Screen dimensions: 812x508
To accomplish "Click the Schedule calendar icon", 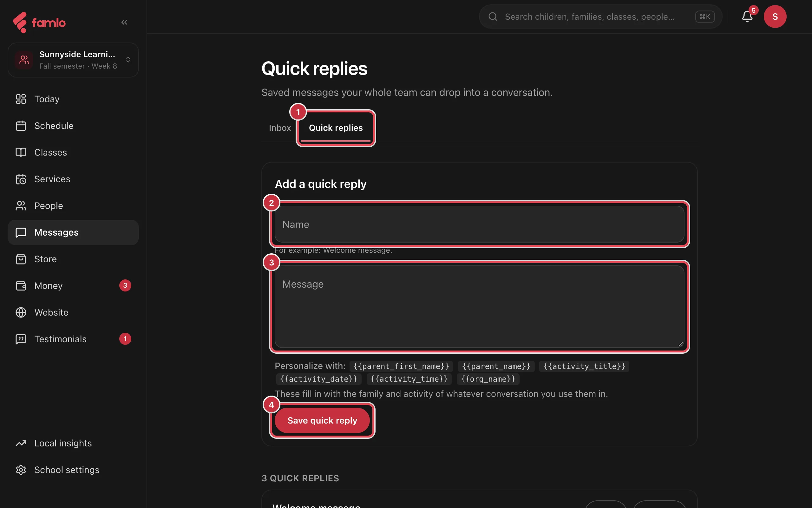I will tap(21, 126).
